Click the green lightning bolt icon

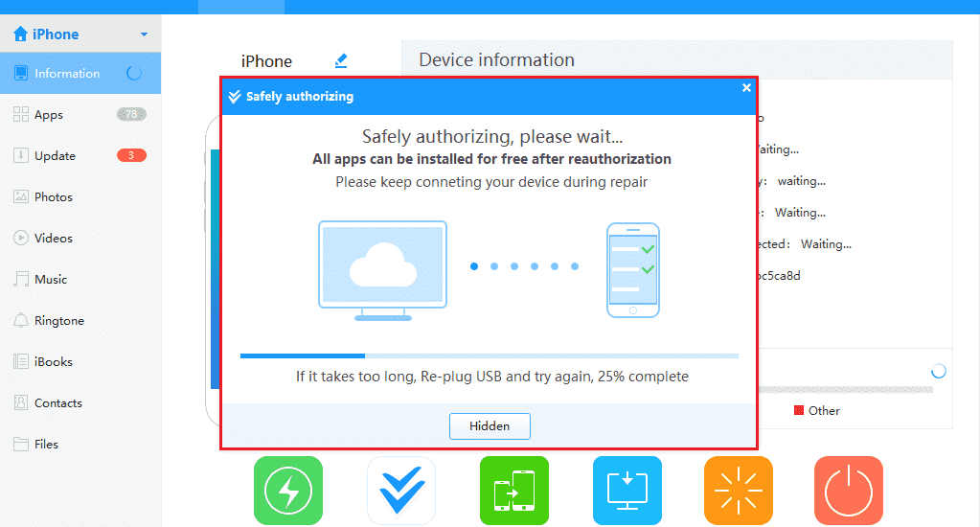[x=288, y=491]
